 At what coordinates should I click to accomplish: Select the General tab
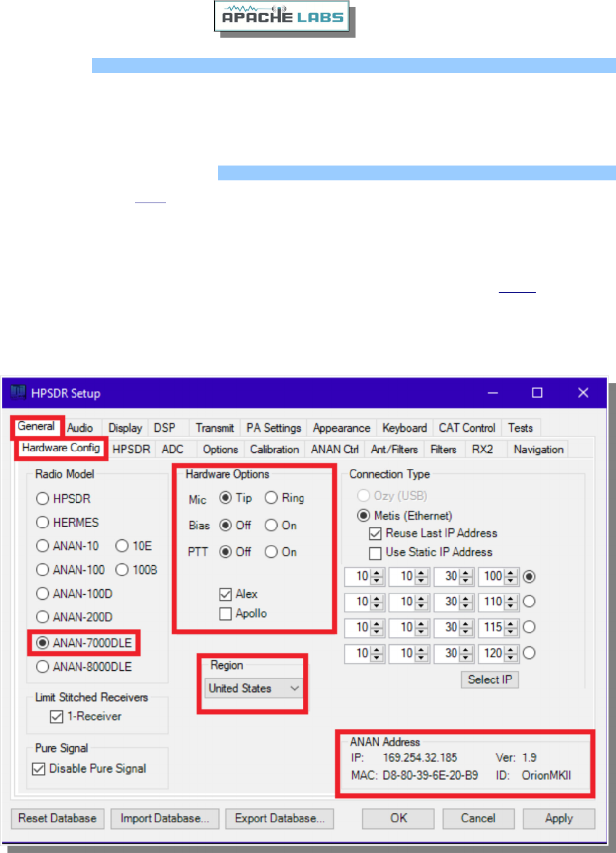(x=36, y=426)
